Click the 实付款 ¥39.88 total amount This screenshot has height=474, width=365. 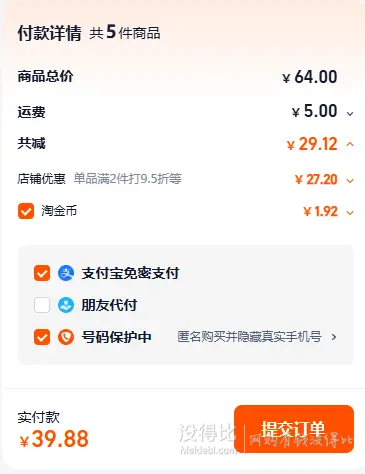[54, 439]
